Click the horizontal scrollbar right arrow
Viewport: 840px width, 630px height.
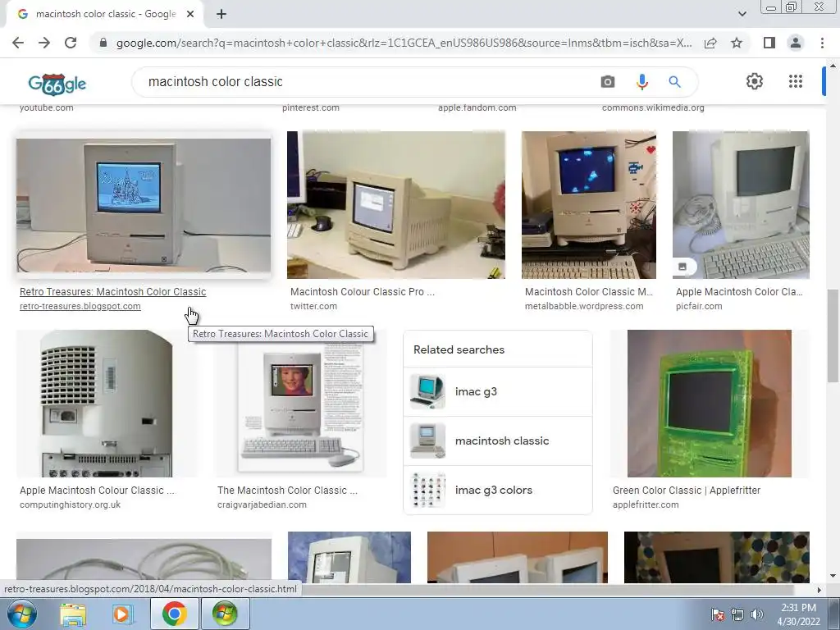click(x=819, y=590)
